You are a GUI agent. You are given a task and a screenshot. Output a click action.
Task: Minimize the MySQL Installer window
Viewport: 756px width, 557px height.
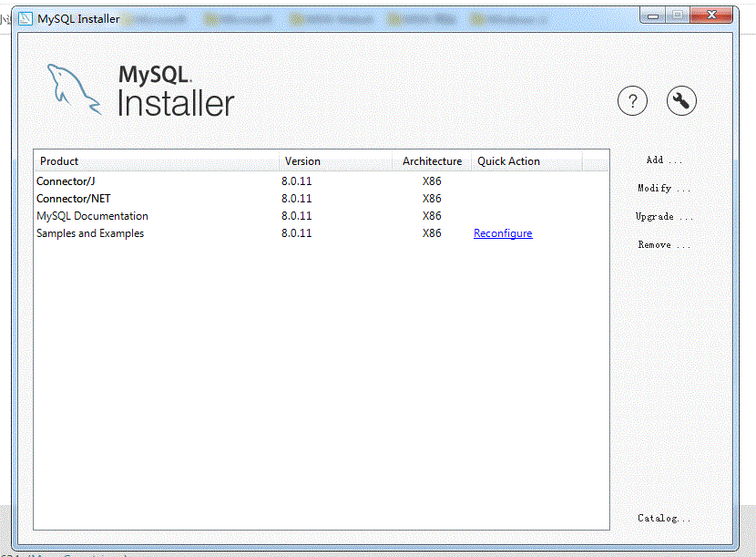click(x=653, y=15)
